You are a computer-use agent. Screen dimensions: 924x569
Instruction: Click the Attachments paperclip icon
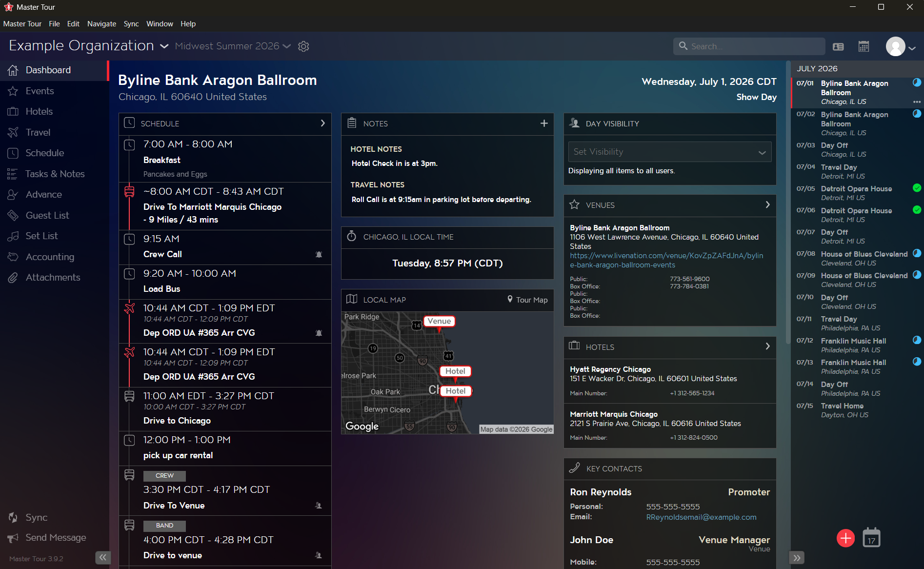[13, 278]
